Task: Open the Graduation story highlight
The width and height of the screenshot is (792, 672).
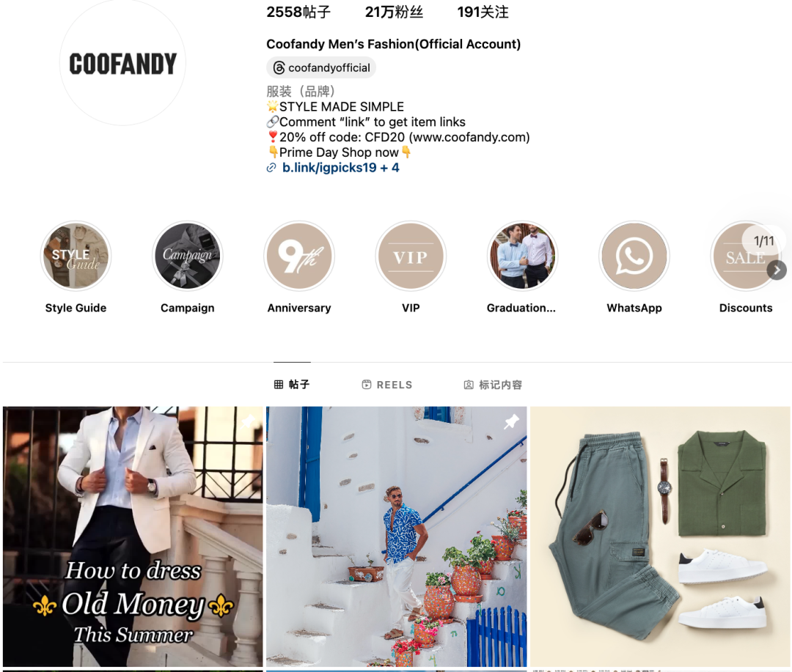Action: (522, 256)
